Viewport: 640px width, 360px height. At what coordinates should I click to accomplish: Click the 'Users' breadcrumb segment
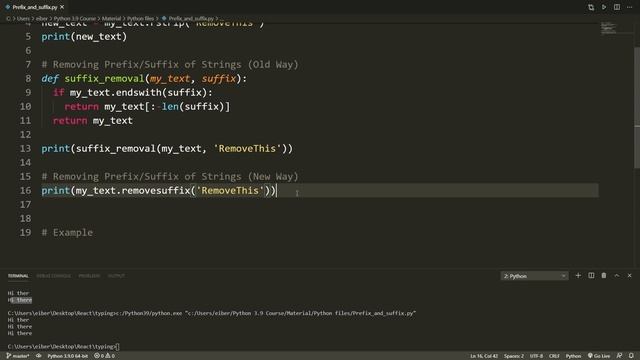pos(23,18)
